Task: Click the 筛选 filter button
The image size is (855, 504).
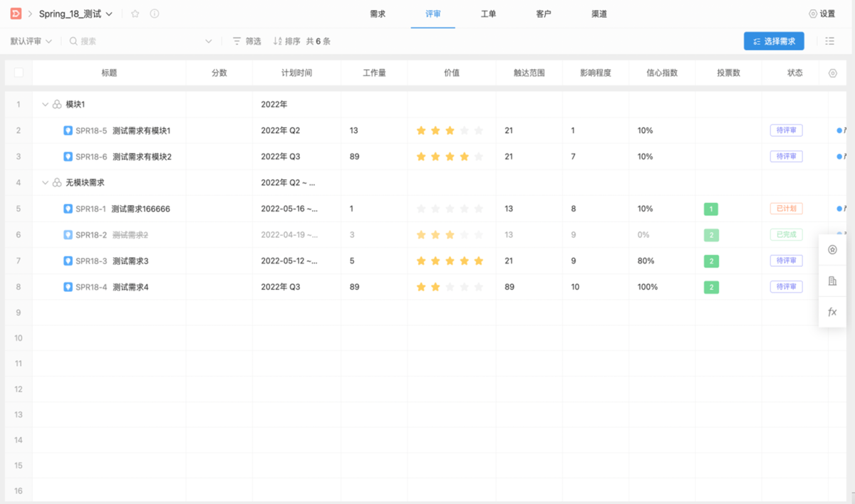Action: pyautogui.click(x=247, y=41)
